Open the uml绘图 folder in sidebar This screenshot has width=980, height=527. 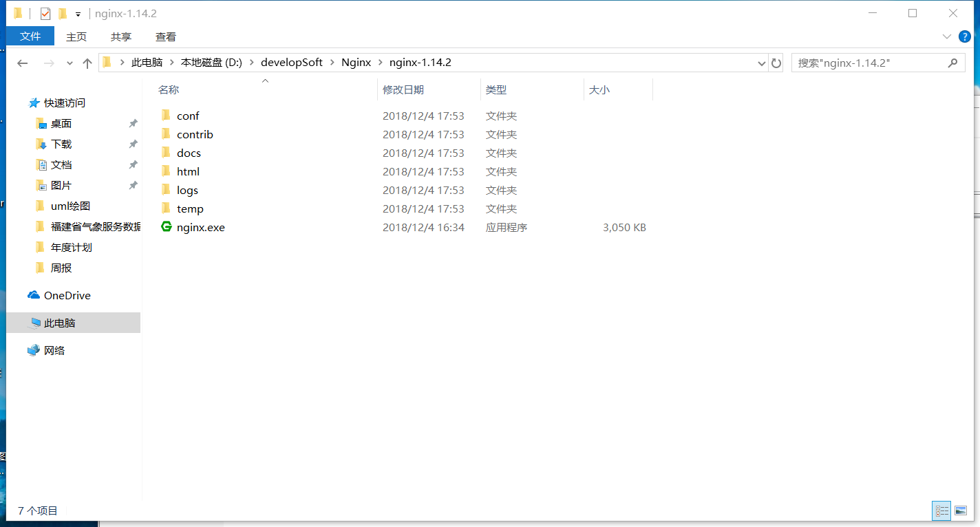click(70, 206)
